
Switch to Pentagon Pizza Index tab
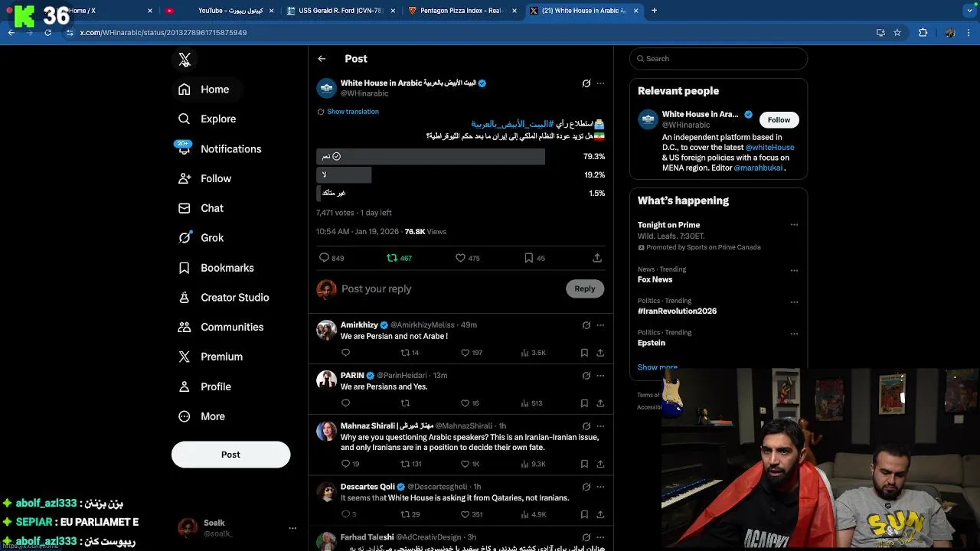pos(462,11)
